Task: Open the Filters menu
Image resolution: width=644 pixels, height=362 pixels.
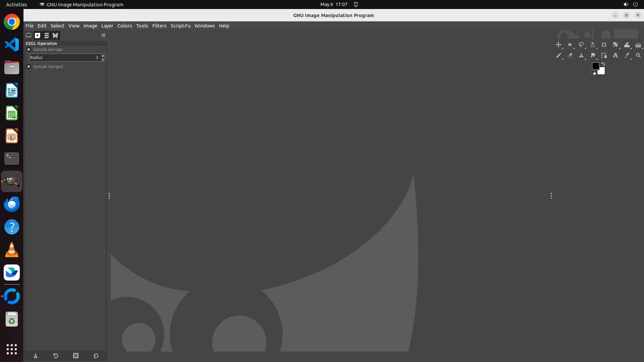Action: click(x=159, y=26)
